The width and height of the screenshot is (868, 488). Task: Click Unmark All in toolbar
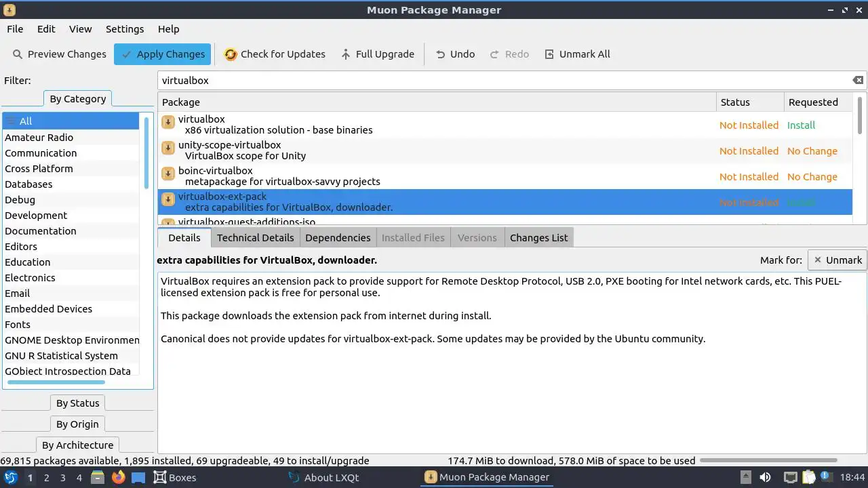click(x=577, y=54)
